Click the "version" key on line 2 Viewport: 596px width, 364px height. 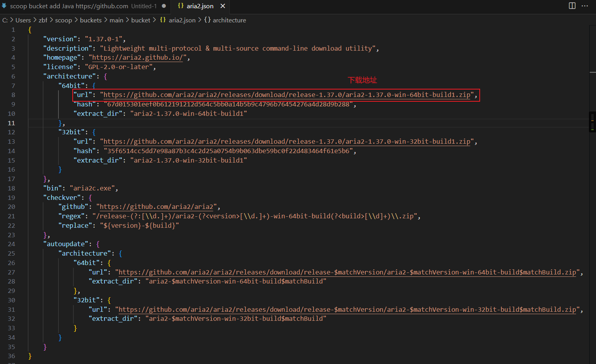click(60, 39)
